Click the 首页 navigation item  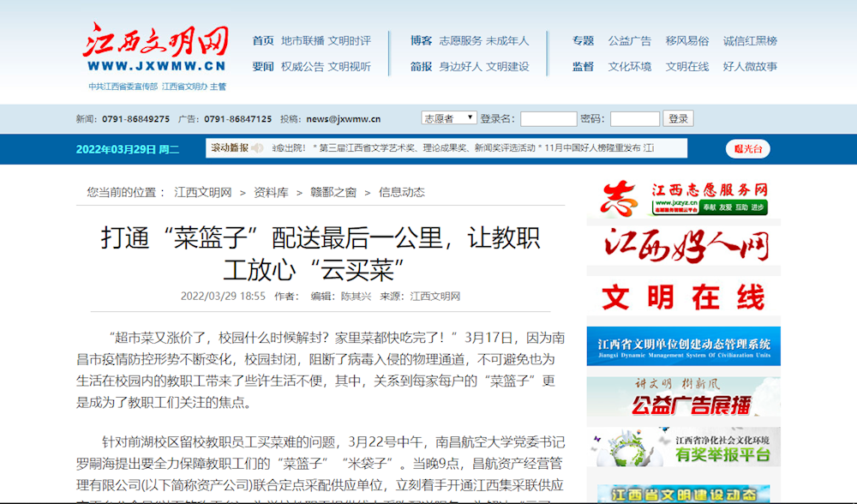coord(263,40)
